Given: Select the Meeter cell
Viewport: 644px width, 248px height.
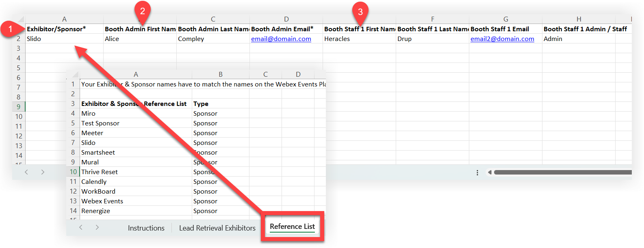Looking at the screenshot, I should 136,133.
